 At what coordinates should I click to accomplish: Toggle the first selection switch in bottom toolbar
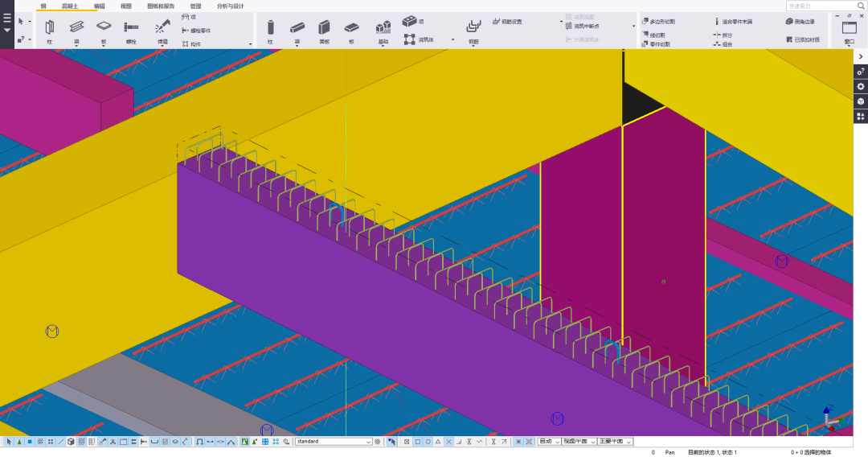click(x=9, y=442)
